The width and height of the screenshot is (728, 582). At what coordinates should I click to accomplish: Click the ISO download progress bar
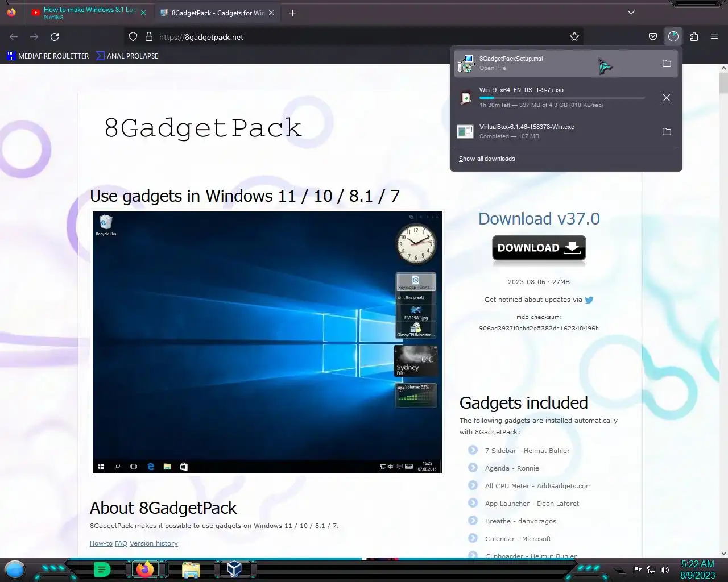pos(562,98)
